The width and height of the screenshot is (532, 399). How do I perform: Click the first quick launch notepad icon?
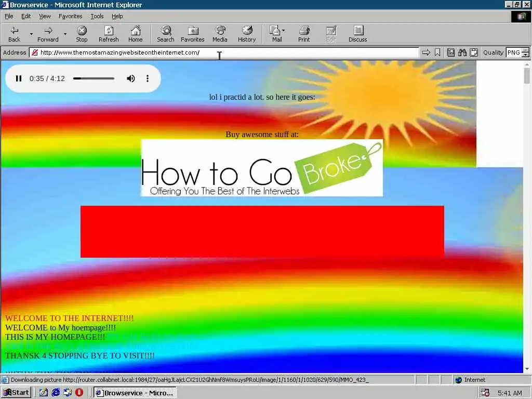(44, 393)
